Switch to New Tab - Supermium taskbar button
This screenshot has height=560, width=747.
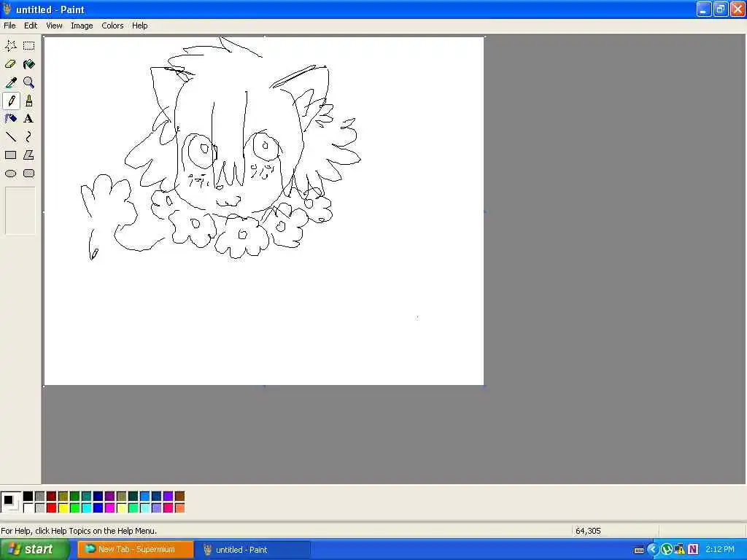(136, 550)
